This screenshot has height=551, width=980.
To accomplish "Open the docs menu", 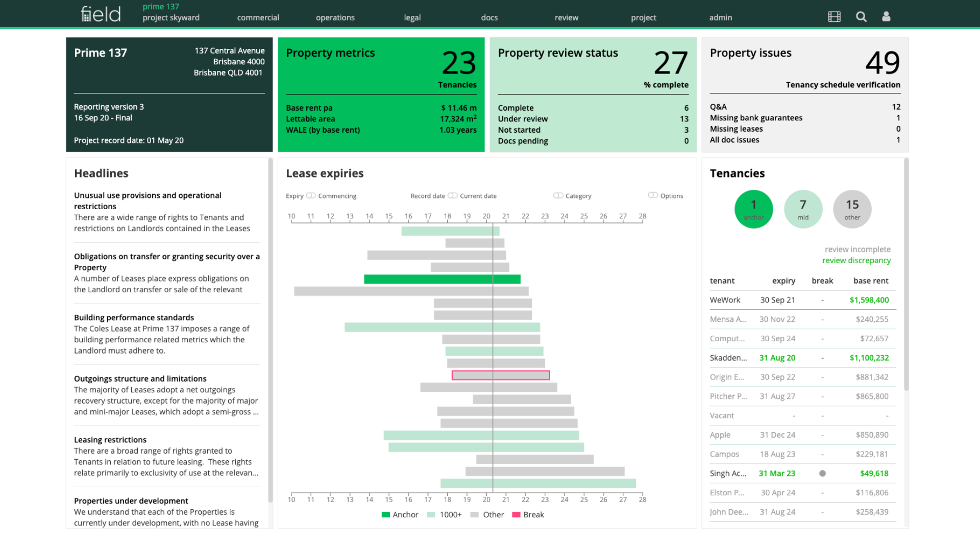I will coord(489,17).
